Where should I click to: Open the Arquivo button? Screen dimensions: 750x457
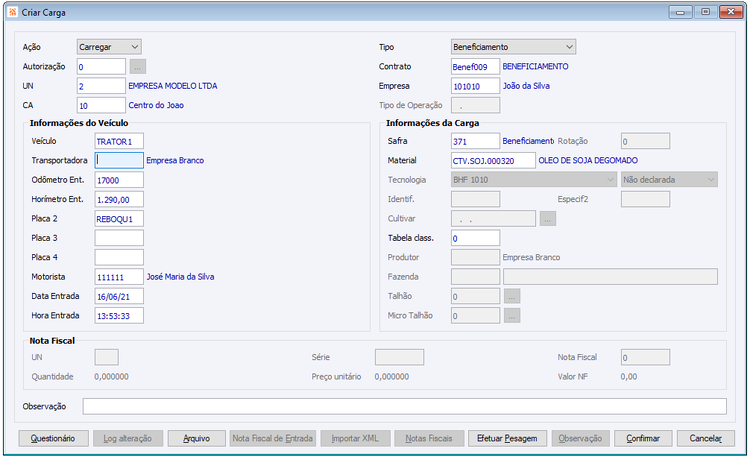[197, 438]
